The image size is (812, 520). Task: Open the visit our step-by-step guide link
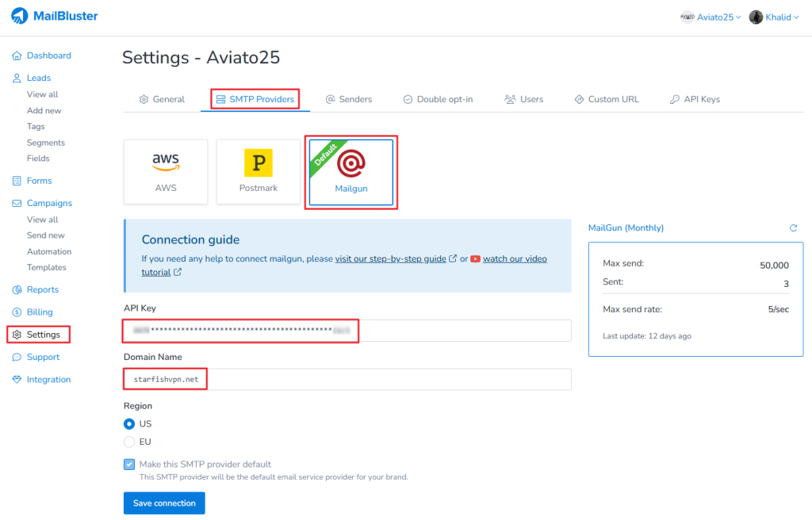tap(390, 258)
